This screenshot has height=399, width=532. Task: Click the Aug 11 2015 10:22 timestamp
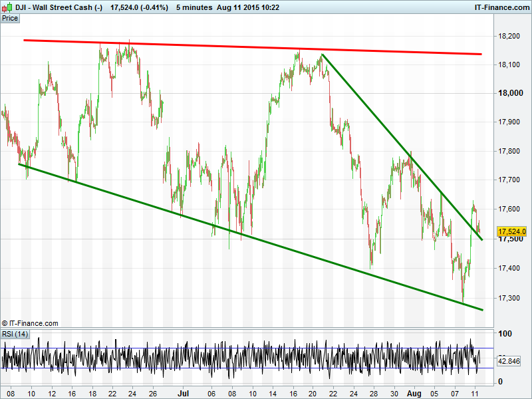[x=248, y=7]
